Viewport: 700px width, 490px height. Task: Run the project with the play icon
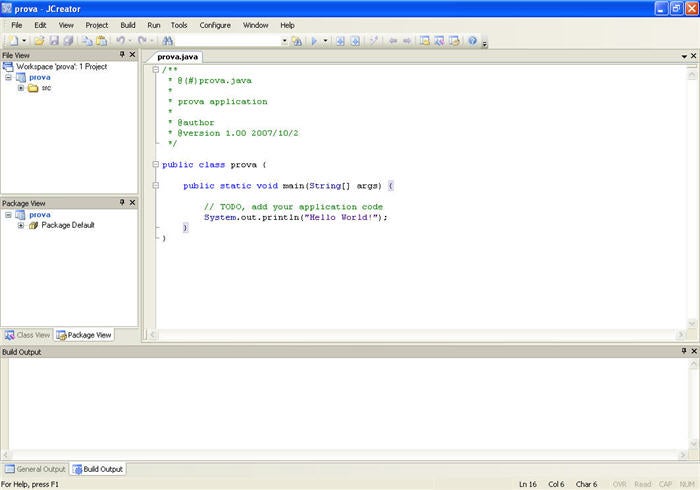tap(314, 41)
